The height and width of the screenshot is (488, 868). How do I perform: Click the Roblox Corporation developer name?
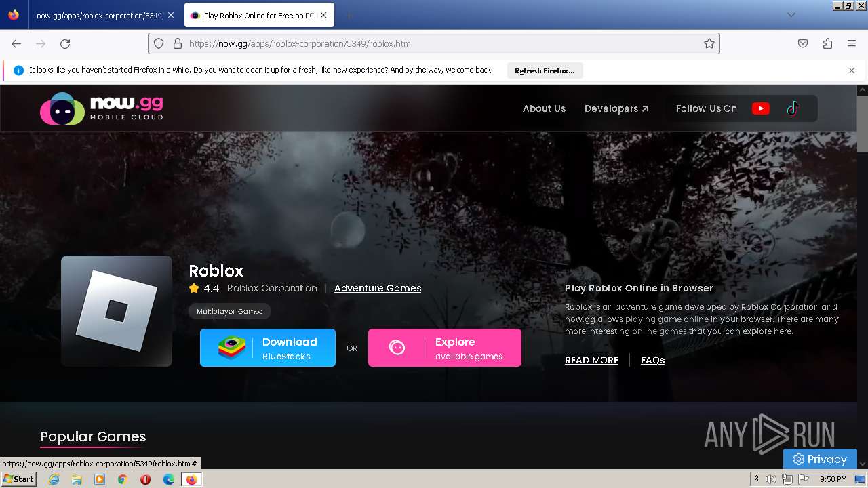(272, 288)
